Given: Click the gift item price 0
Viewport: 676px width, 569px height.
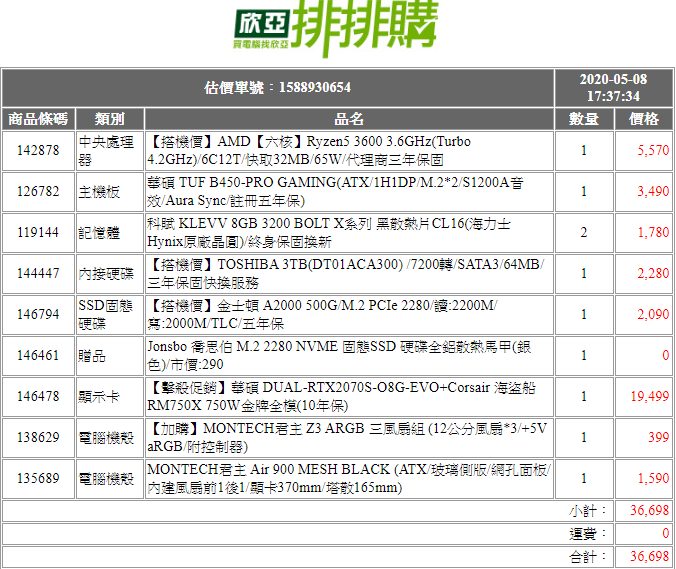Looking at the screenshot, I should tap(666, 356).
